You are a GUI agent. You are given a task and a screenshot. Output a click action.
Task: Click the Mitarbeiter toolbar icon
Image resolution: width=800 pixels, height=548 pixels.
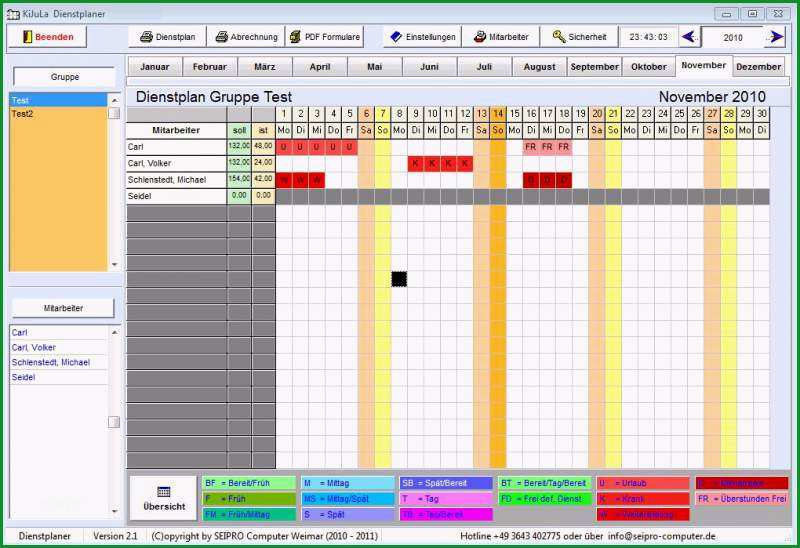(480, 37)
